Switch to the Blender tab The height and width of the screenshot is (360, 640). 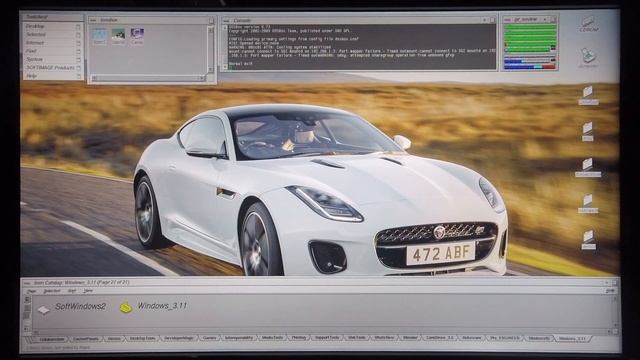(410, 338)
